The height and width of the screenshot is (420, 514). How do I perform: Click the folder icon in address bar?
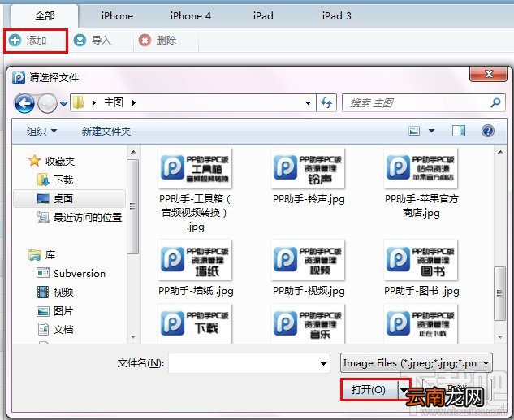(79, 102)
